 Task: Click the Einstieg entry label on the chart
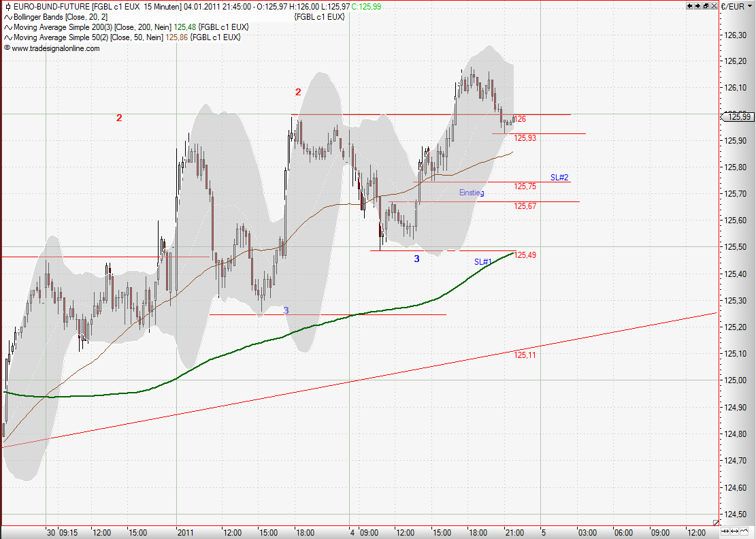point(472,193)
